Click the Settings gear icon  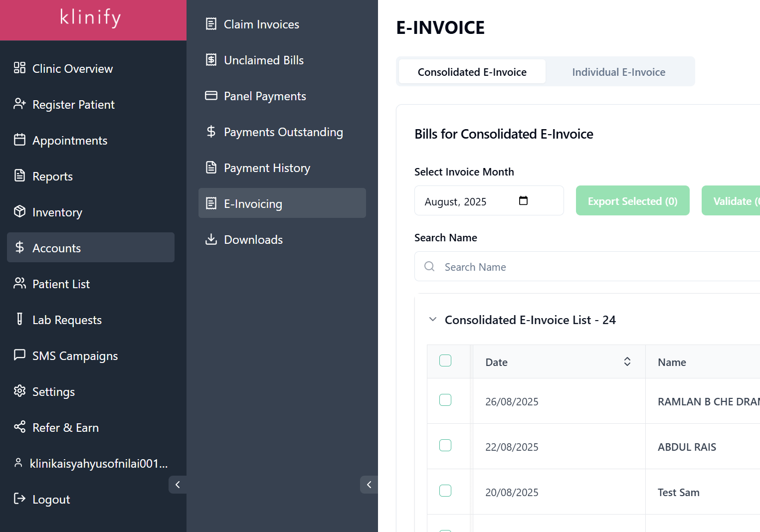(19, 391)
